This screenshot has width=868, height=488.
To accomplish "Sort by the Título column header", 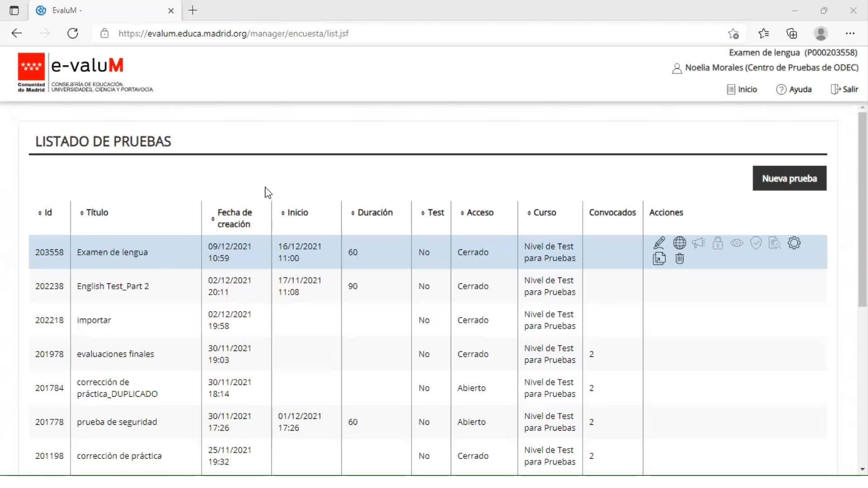I will (94, 213).
